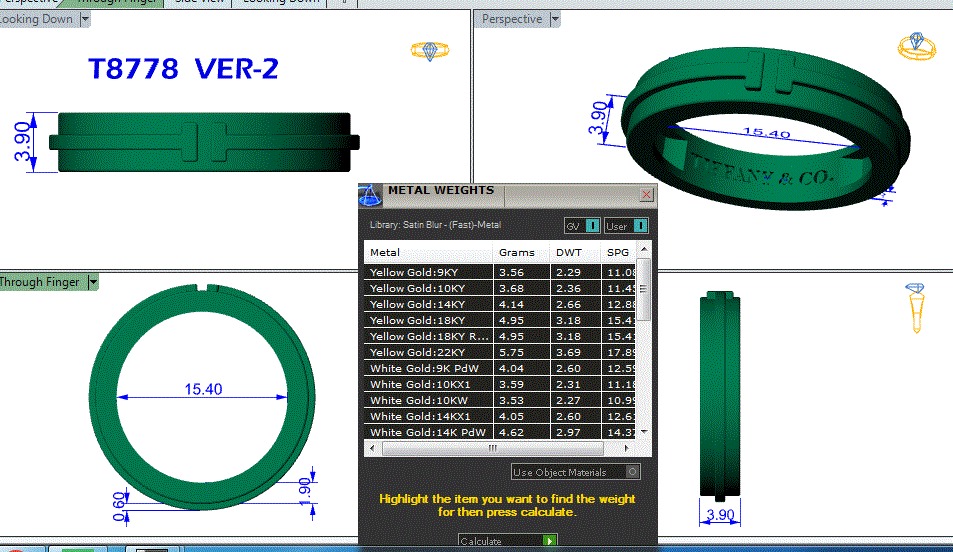The width and height of the screenshot is (953, 552).
Task: Sort by the Grams column header
Action: (517, 253)
